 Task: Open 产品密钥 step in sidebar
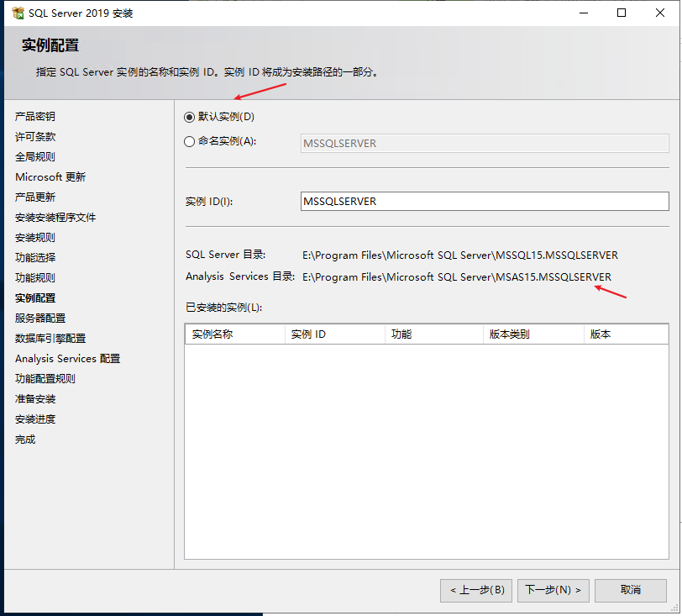(34, 117)
